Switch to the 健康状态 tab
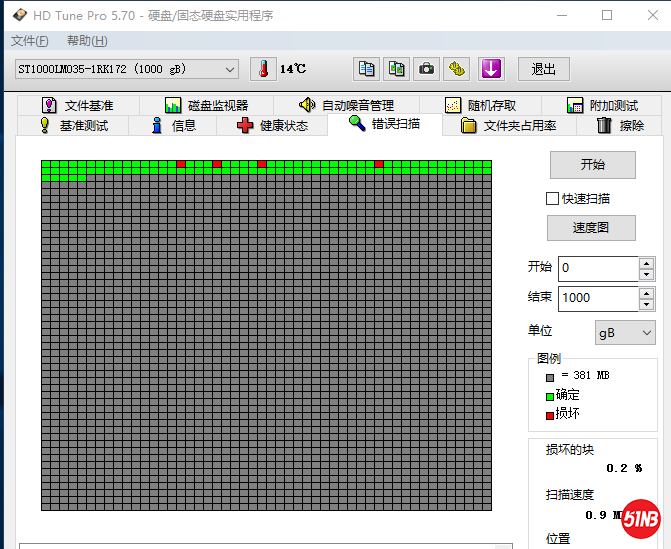 (x=272, y=126)
